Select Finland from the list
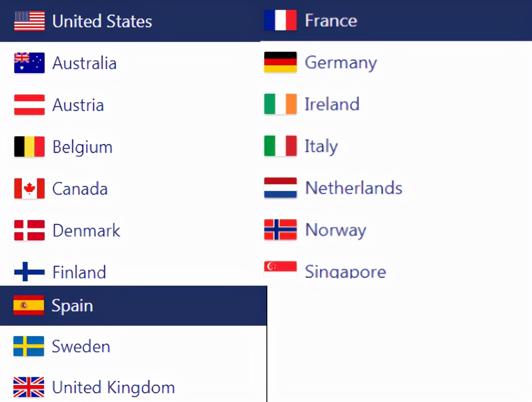 pos(79,272)
